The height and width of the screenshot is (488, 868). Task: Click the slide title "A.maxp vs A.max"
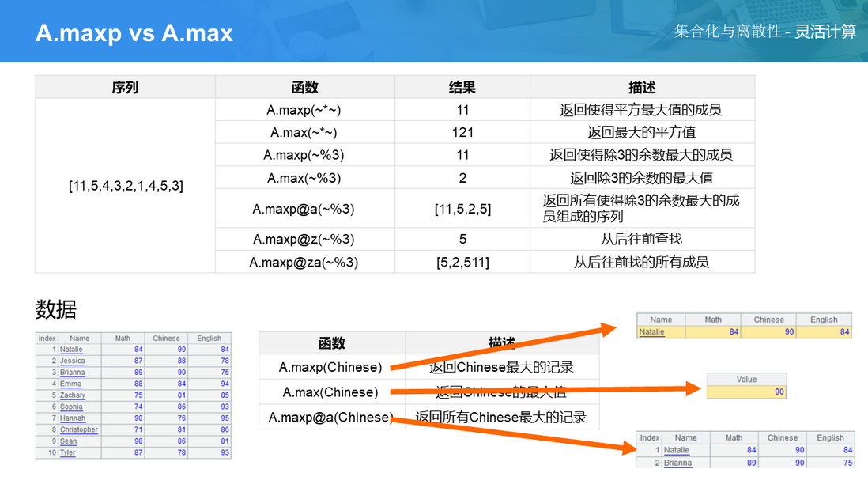134,33
